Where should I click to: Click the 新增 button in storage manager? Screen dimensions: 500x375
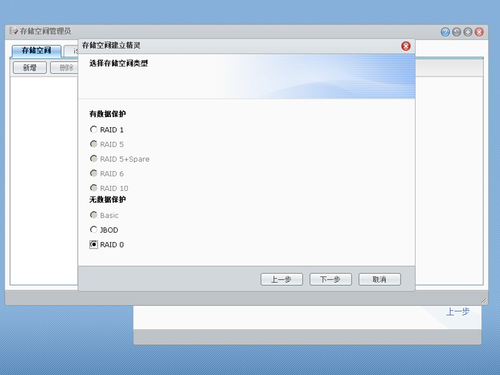coord(30,68)
